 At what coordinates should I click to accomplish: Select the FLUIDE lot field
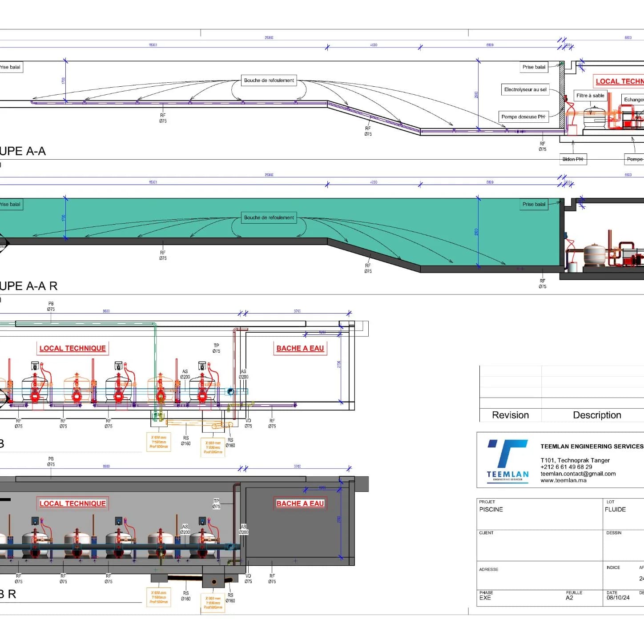(615, 510)
